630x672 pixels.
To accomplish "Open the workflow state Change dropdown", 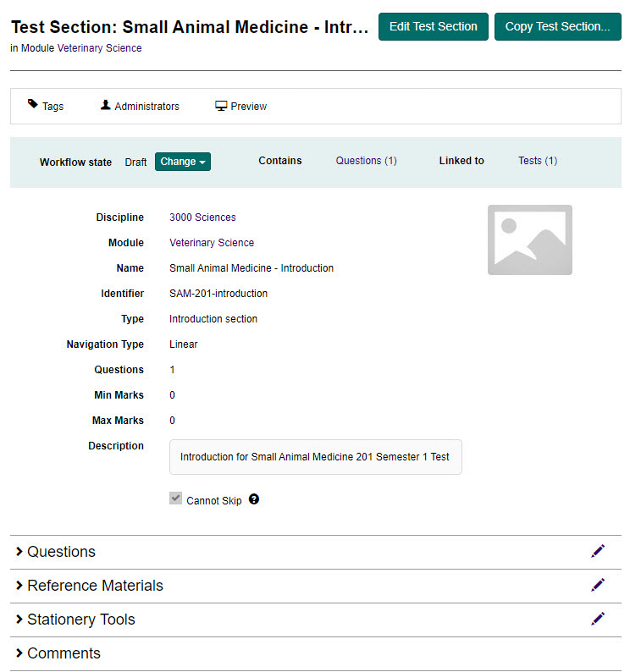I will pos(182,162).
